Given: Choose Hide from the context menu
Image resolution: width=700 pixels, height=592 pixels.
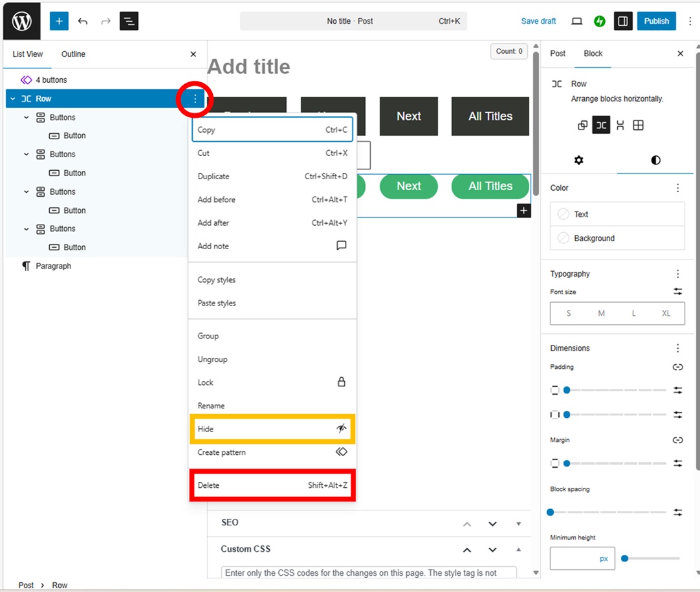Looking at the screenshot, I should coord(272,429).
